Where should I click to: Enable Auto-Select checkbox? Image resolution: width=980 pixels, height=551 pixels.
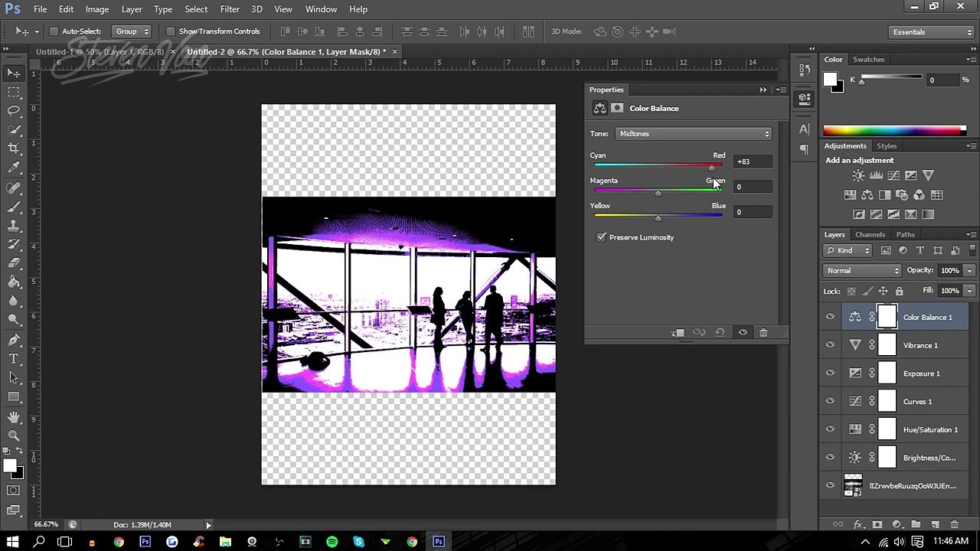tap(54, 31)
